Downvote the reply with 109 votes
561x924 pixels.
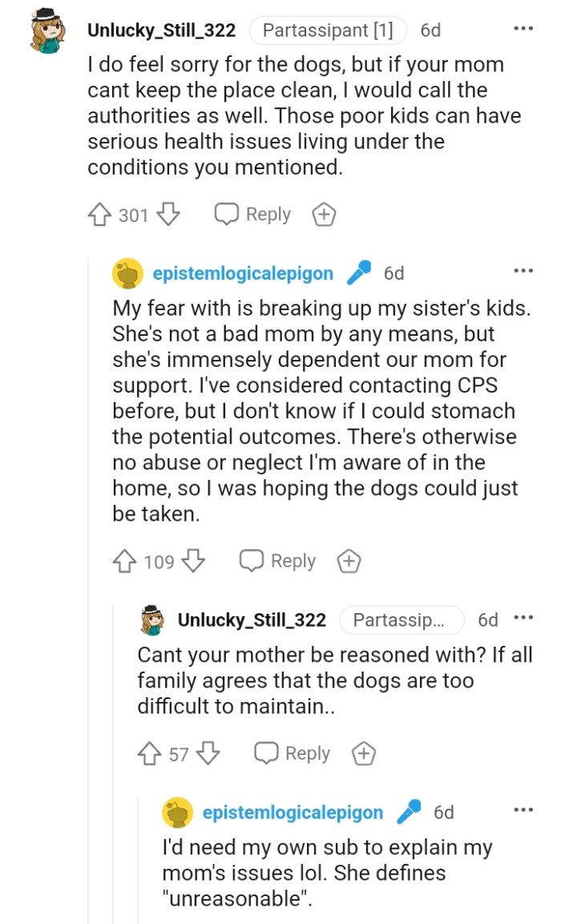(193, 561)
